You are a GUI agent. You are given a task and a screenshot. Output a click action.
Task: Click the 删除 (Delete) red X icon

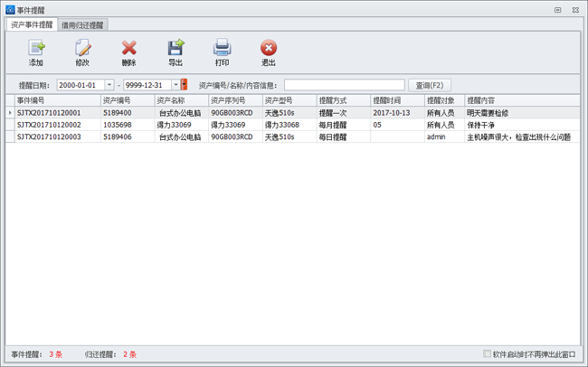tap(129, 48)
